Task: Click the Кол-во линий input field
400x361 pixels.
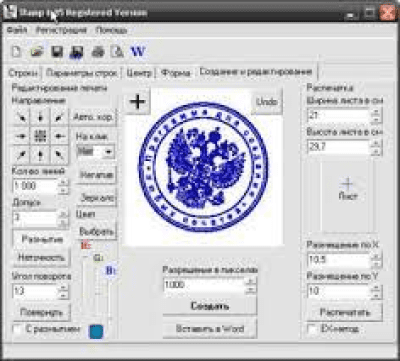Action: [36, 186]
